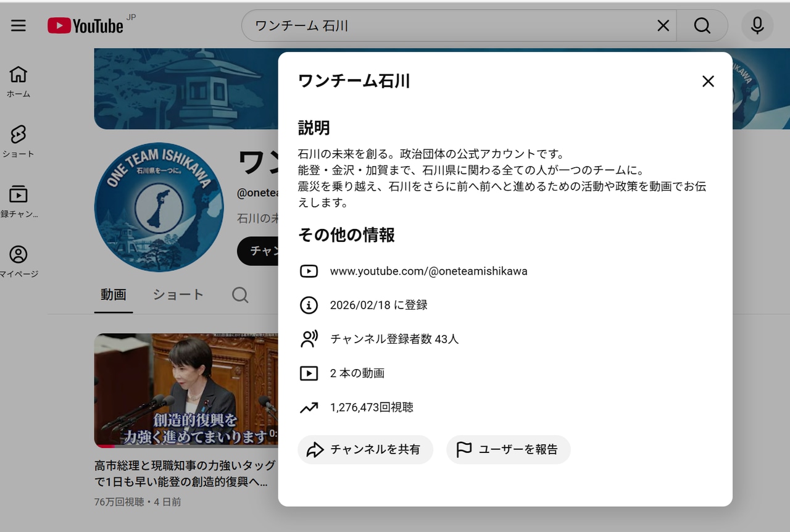The width and height of the screenshot is (790, 532).
Task: Click the その他の情報 heading
Action: coord(346,235)
